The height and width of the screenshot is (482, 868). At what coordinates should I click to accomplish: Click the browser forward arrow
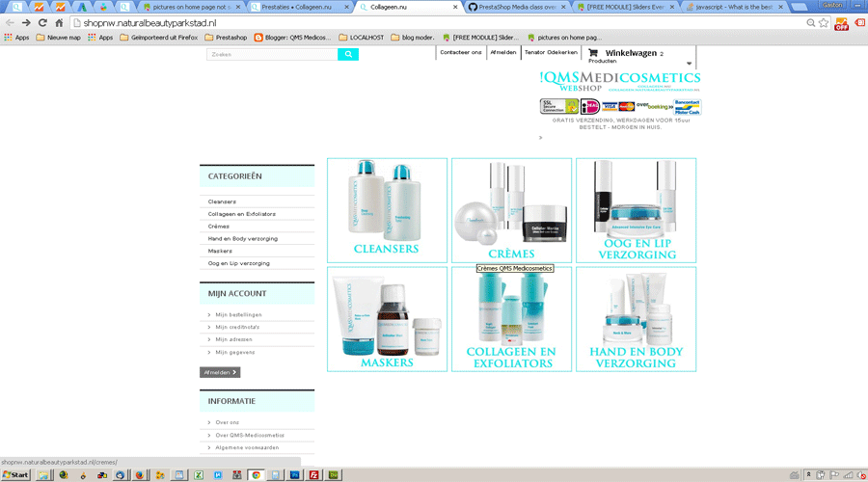click(x=26, y=23)
